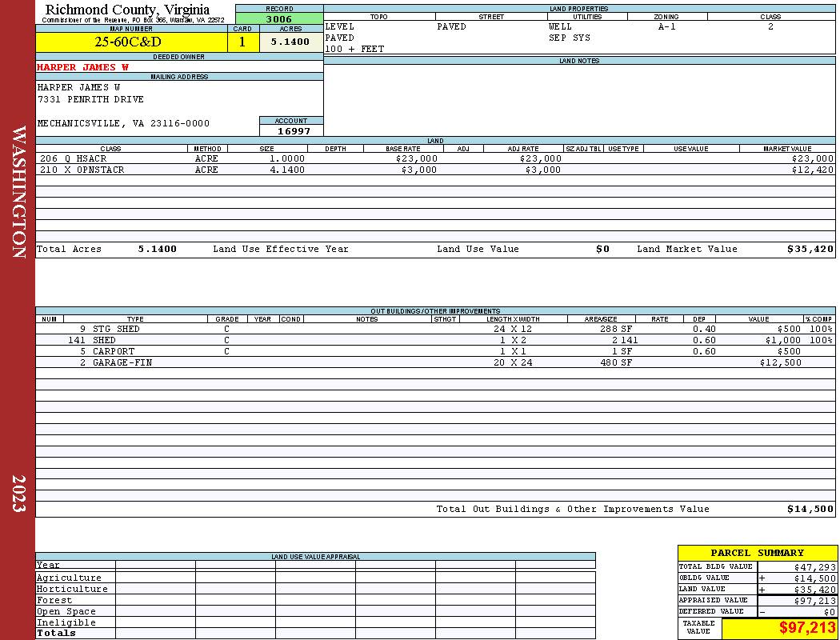Click OPNSTACR market value $12,420
The height and width of the screenshot is (640, 840).
(x=812, y=170)
